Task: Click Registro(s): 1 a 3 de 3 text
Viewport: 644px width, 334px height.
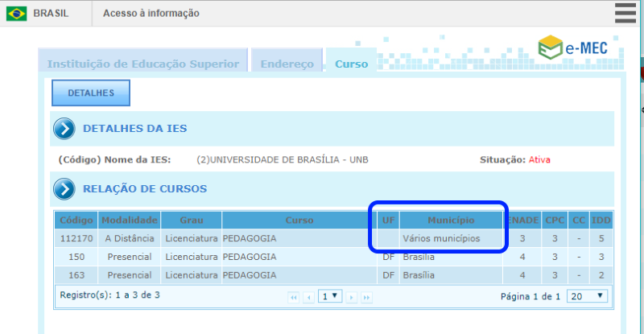Action: click(109, 295)
